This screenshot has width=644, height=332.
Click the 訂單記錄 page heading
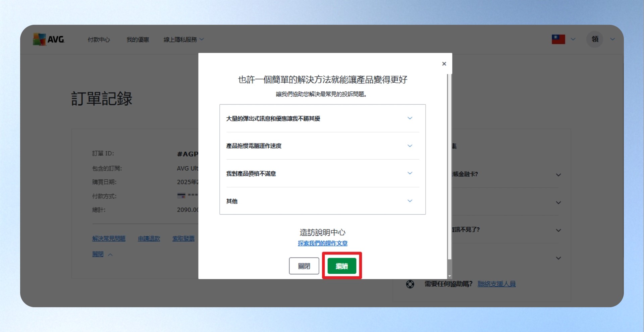click(x=102, y=99)
